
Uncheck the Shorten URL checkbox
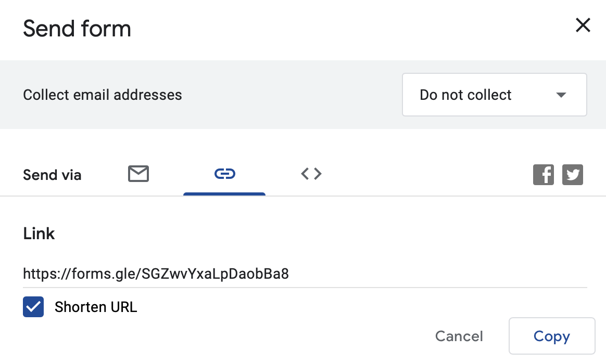[x=33, y=307]
